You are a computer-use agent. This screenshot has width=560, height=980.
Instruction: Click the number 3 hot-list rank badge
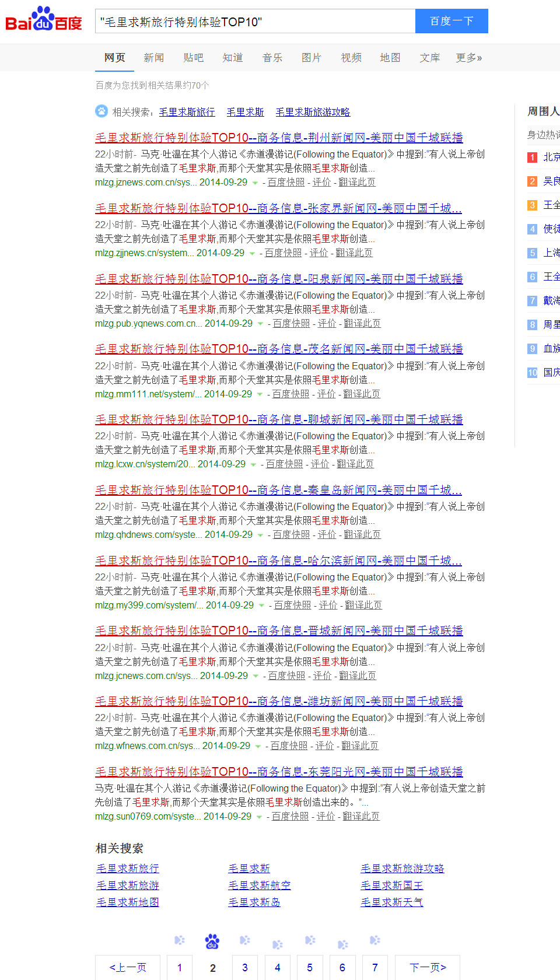532,205
